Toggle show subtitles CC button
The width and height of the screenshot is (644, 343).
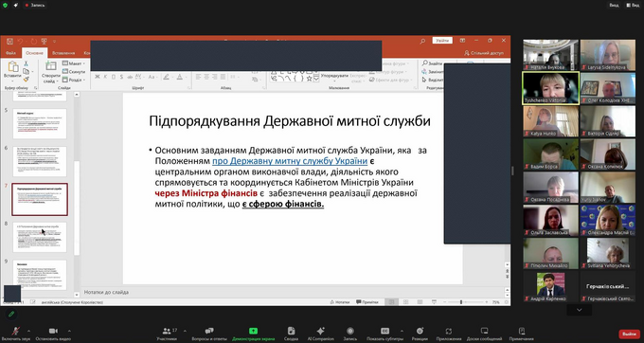(385, 331)
